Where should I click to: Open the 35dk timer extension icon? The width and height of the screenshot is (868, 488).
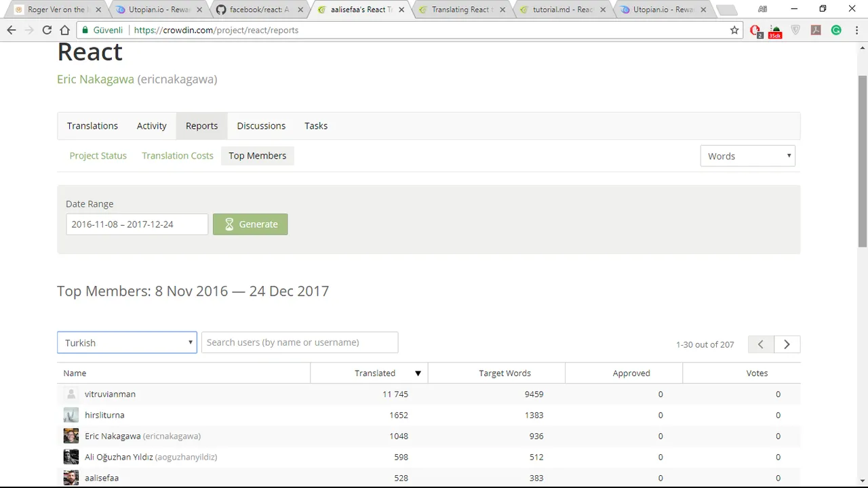tap(775, 30)
